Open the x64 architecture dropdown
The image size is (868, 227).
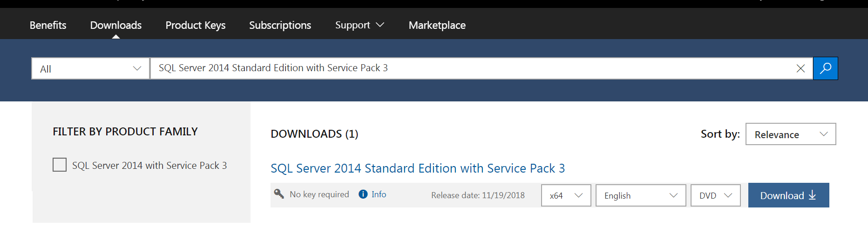pyautogui.click(x=566, y=195)
